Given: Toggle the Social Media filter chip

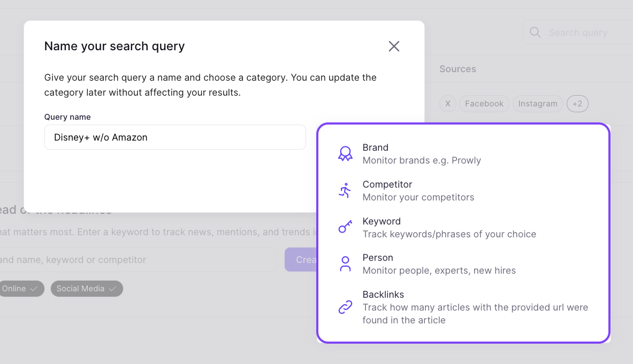Looking at the screenshot, I should (87, 289).
